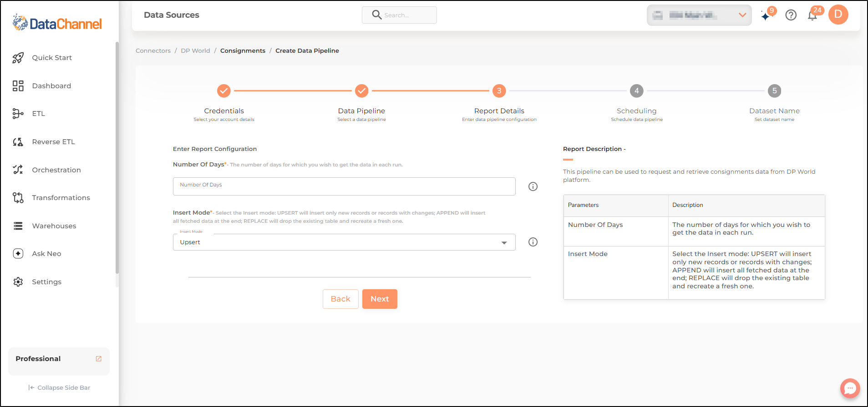The width and height of the screenshot is (868, 407).
Task: Focus the top Search field
Action: (x=399, y=15)
